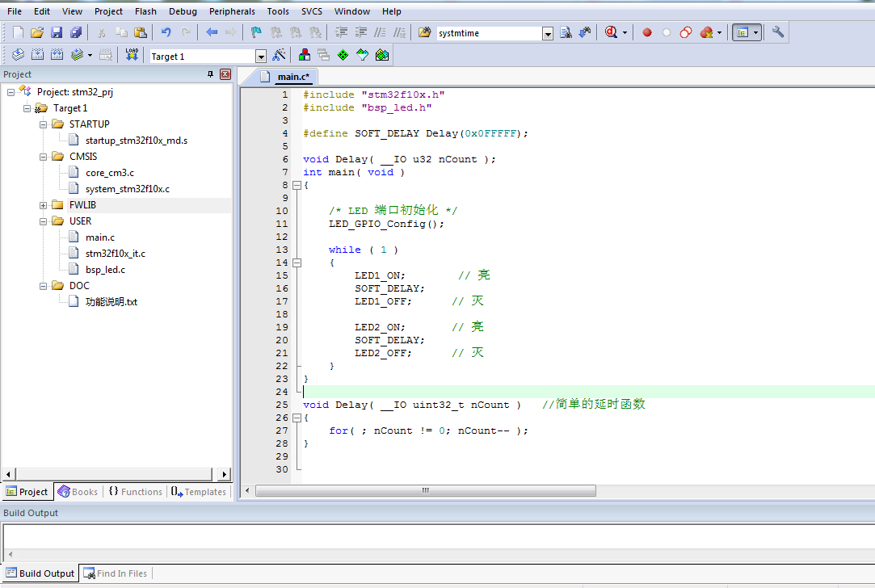The width and height of the screenshot is (875, 588).
Task: Click the Save file icon
Action: click(x=57, y=33)
